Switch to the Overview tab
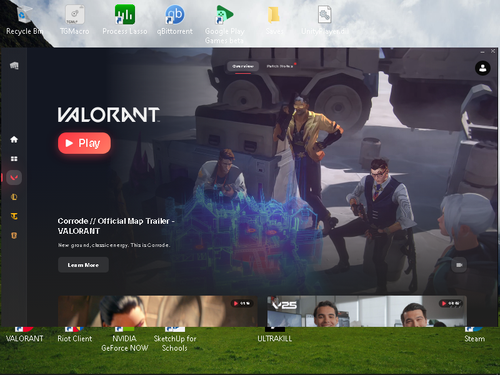Image resolution: width=500 pixels, height=375 pixels. (x=243, y=66)
